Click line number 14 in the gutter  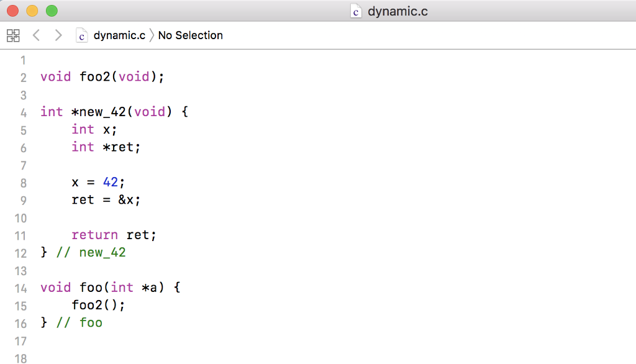tap(21, 288)
